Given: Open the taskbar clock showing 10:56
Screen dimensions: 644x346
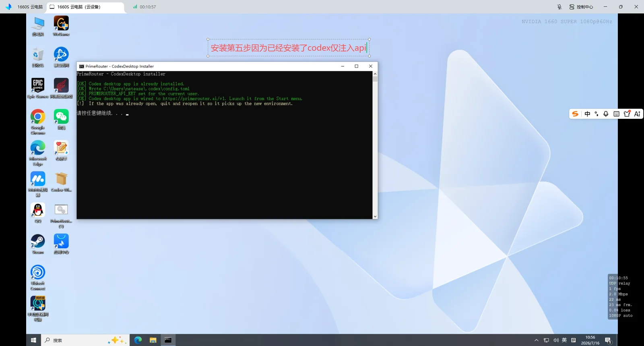Looking at the screenshot, I should click(x=590, y=340).
